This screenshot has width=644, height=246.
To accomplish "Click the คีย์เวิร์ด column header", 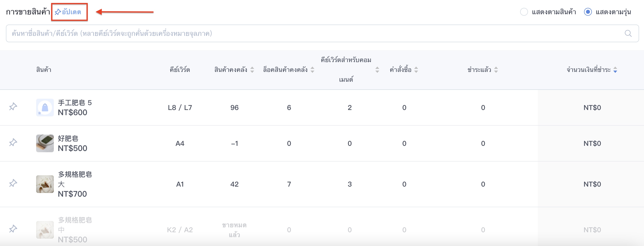I will point(180,70).
